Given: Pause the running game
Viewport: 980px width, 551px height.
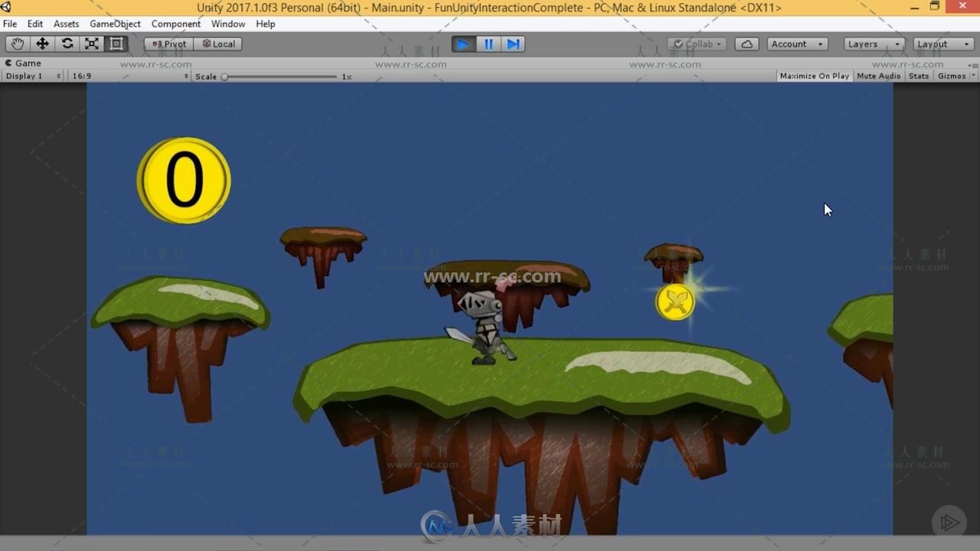Looking at the screenshot, I should point(488,44).
